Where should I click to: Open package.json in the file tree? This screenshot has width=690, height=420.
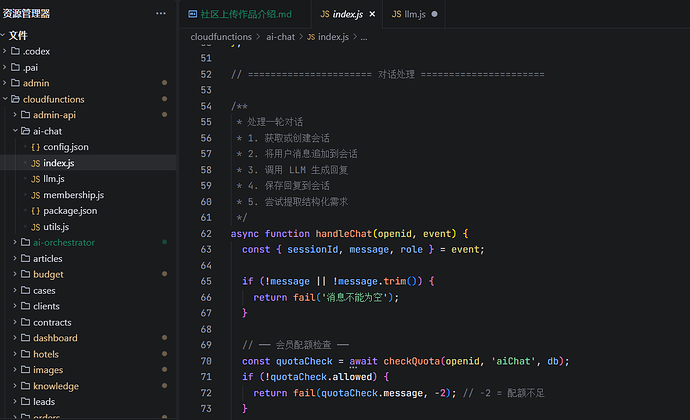tap(88, 211)
